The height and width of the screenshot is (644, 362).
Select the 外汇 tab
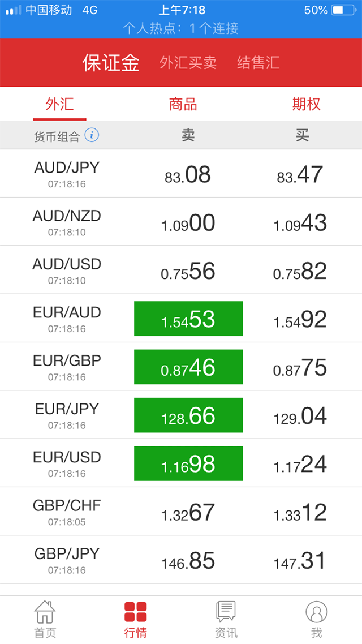(x=60, y=104)
